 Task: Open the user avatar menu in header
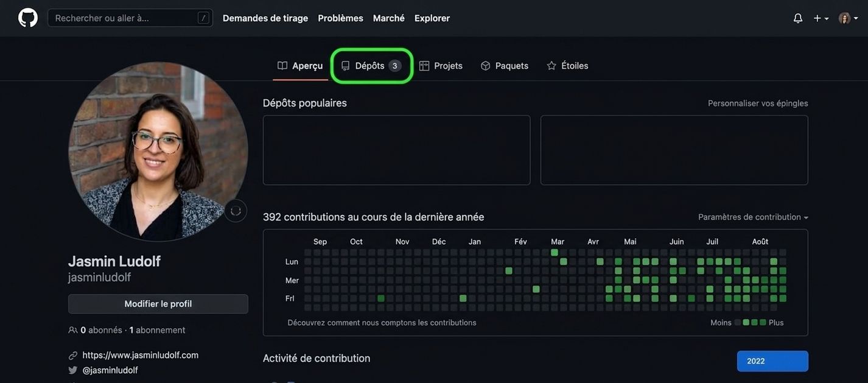849,18
